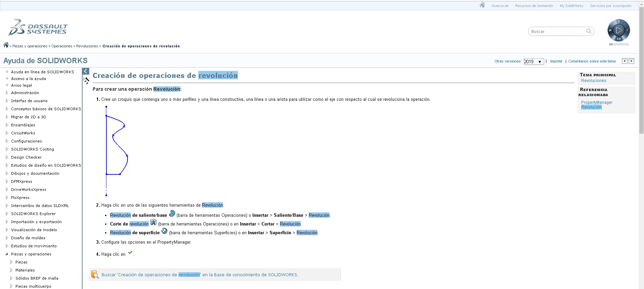644x289 pixels.
Task: Expand the Administración tree node
Action: 7,92
